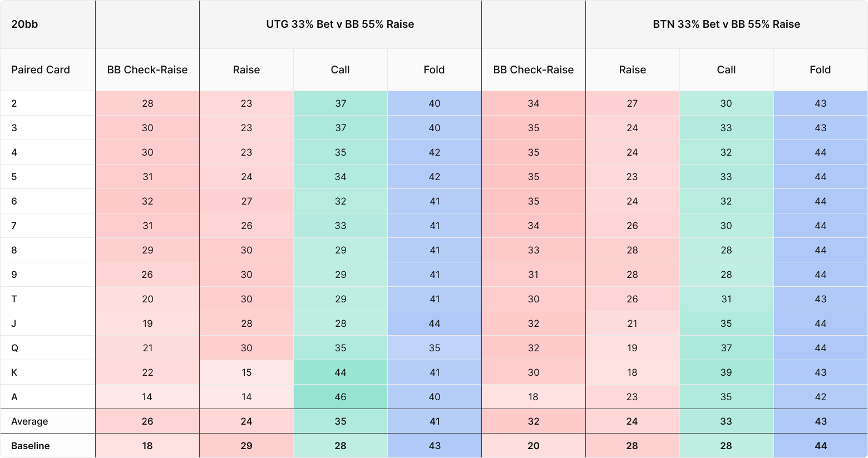Screen dimensions: 868x458
Task: Click the paired card K row label
Action: 14,372
